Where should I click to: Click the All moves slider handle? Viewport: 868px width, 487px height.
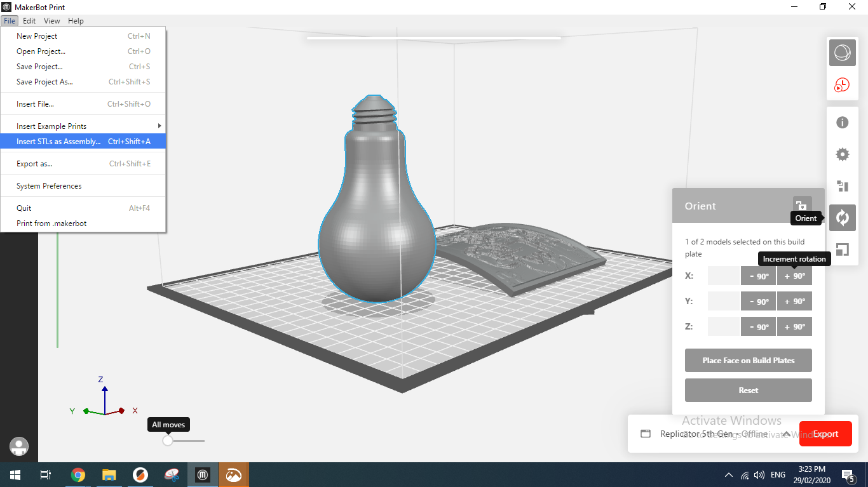point(168,441)
